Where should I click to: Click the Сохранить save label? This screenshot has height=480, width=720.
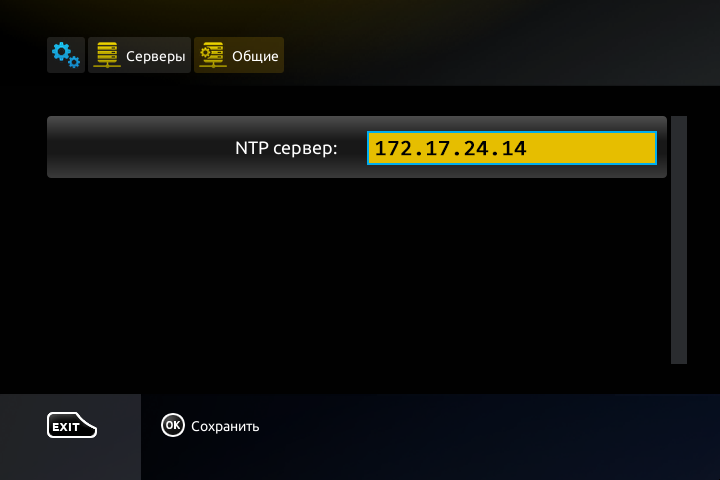coord(225,426)
